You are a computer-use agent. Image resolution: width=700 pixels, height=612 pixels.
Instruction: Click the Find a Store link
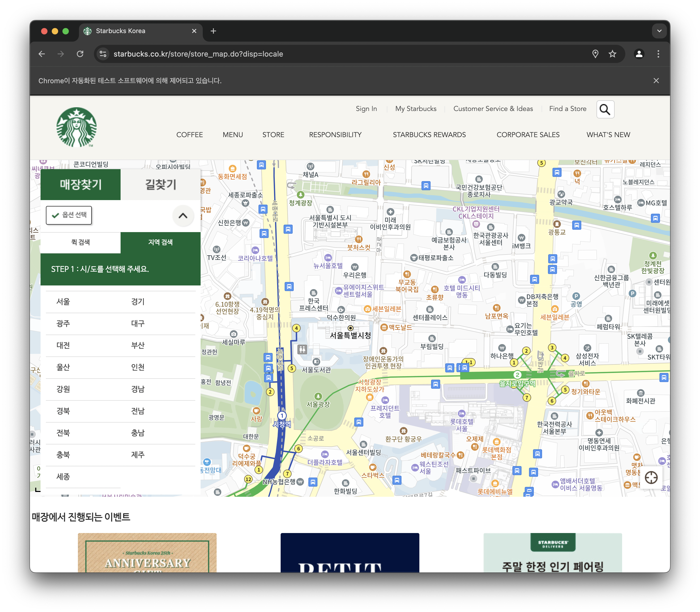[567, 109]
